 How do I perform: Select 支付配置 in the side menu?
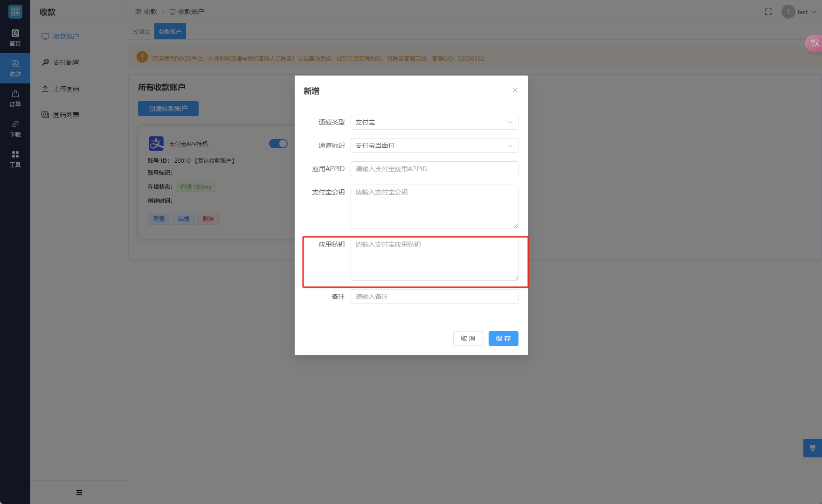coord(66,62)
